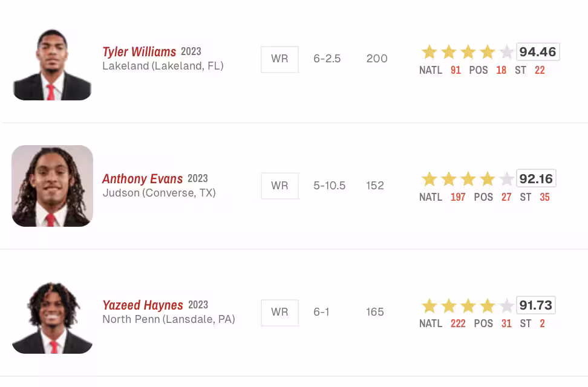The height and width of the screenshot is (387, 588).
Task: Open Yazeed Haynes player profile link
Action: tap(143, 305)
